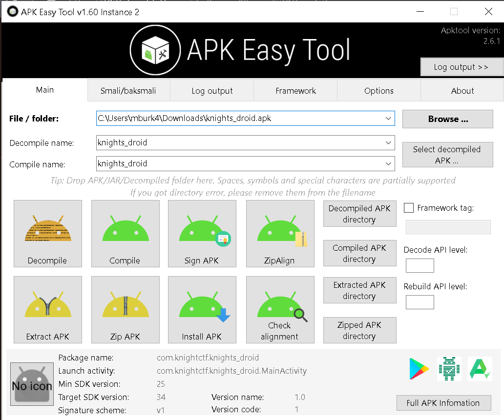Click the Full APK Infomation button
Screen dimensions: 504x420
443,402
